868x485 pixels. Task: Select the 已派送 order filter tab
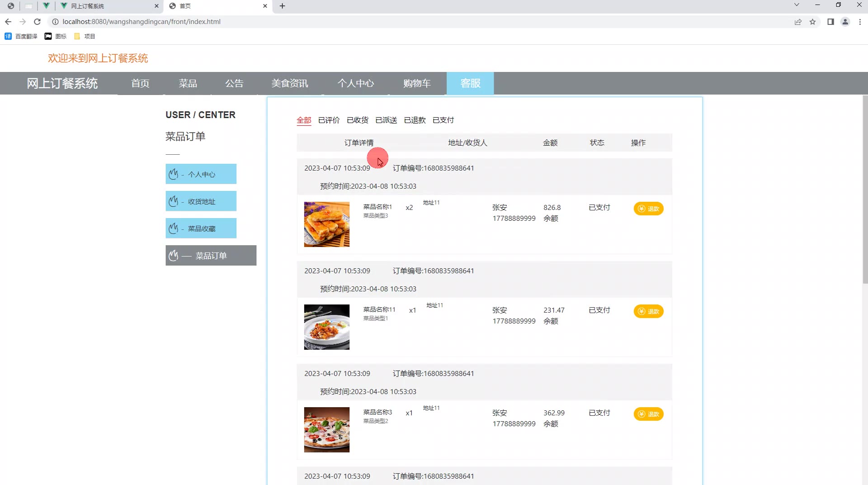pos(386,120)
